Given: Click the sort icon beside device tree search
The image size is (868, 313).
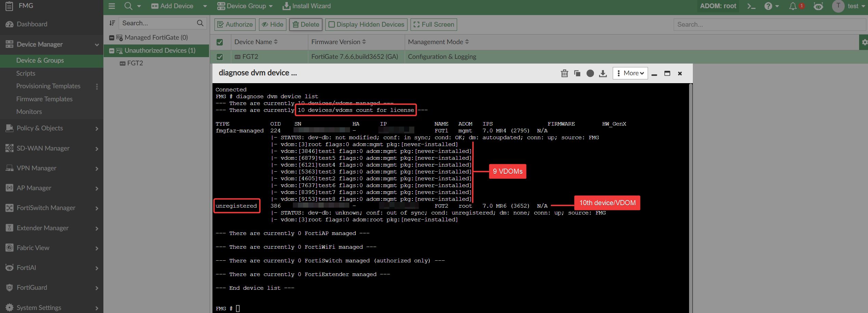Looking at the screenshot, I should pos(112,23).
